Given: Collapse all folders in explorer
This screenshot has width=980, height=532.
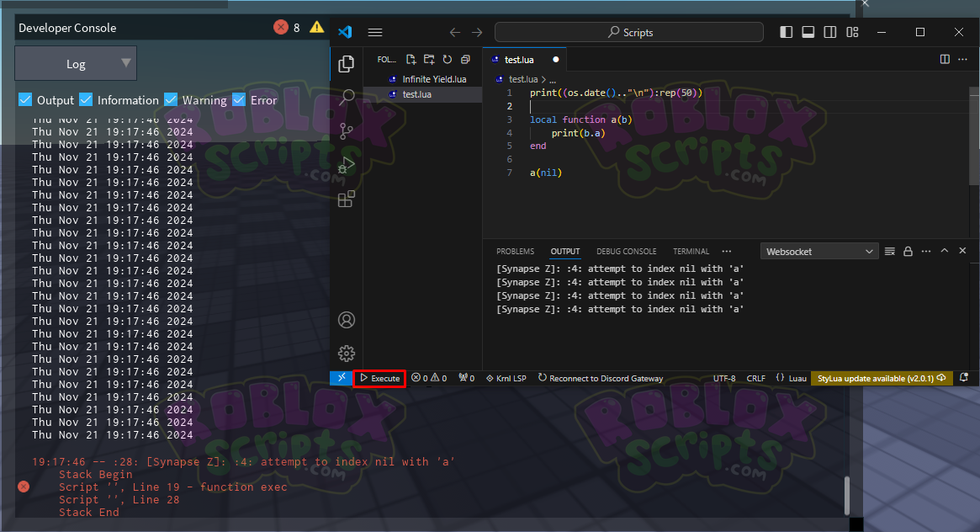Looking at the screenshot, I should click(x=466, y=60).
